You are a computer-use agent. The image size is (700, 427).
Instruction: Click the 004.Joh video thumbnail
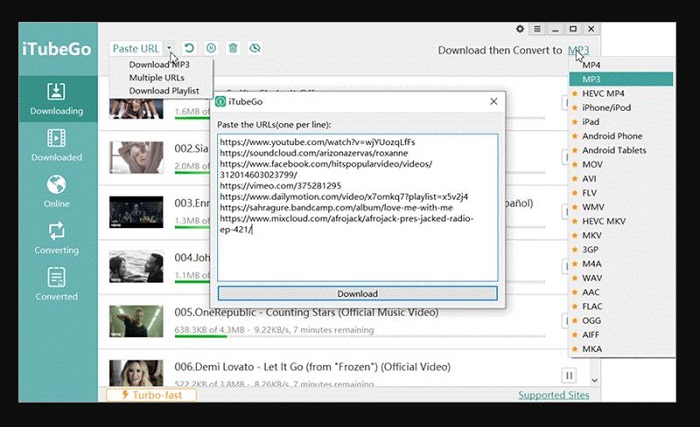(136, 267)
